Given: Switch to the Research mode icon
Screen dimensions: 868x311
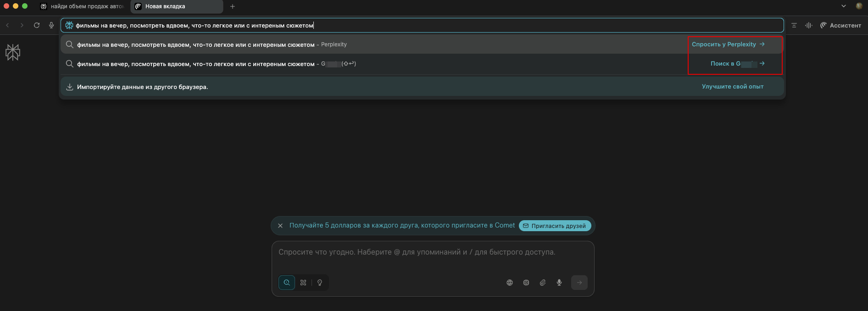Looking at the screenshot, I should pos(303,283).
